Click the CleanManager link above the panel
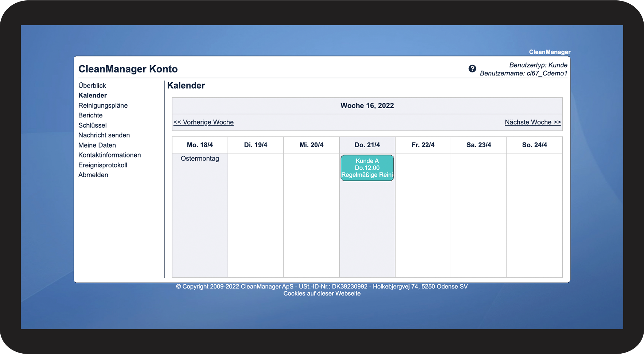The image size is (644, 354). point(550,52)
